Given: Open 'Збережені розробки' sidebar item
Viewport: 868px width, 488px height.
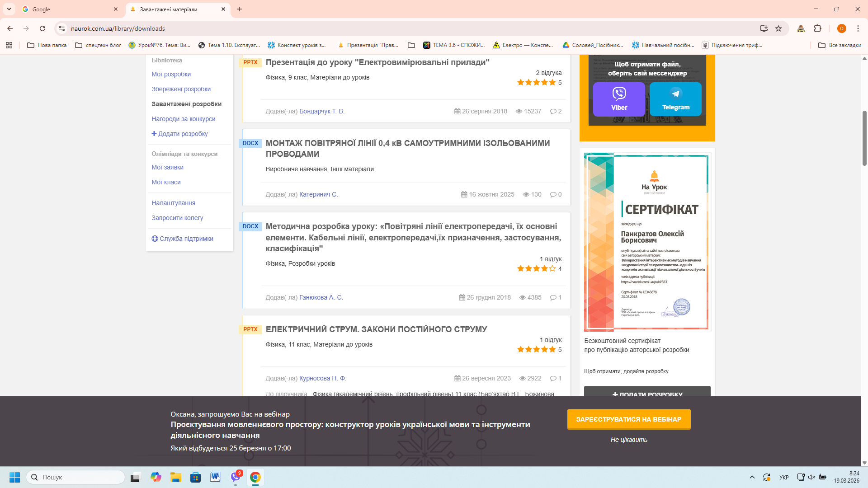Looking at the screenshot, I should (x=181, y=89).
